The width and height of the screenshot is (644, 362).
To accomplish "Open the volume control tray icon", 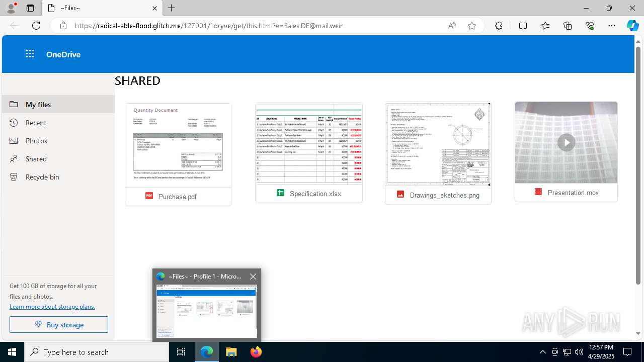I will pyautogui.click(x=579, y=352).
